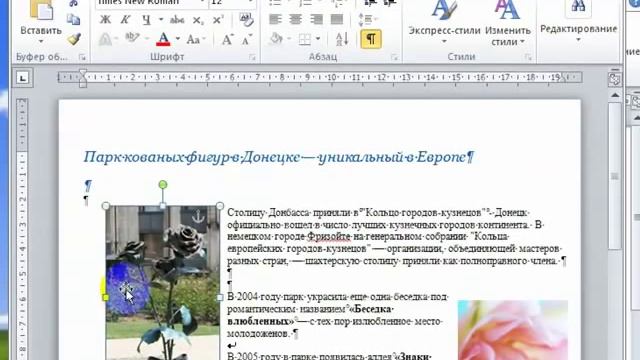Open the Шрифт group dialog launcher

pos(252,58)
